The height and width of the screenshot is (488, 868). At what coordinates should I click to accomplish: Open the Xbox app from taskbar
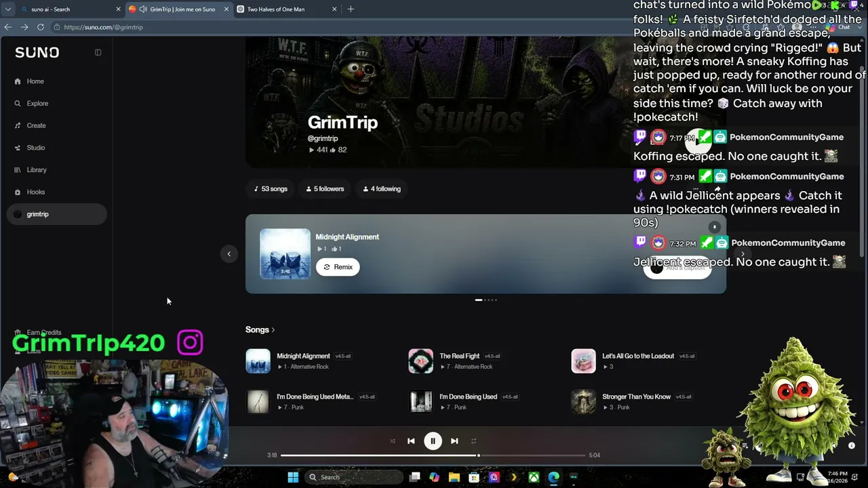[x=534, y=477]
